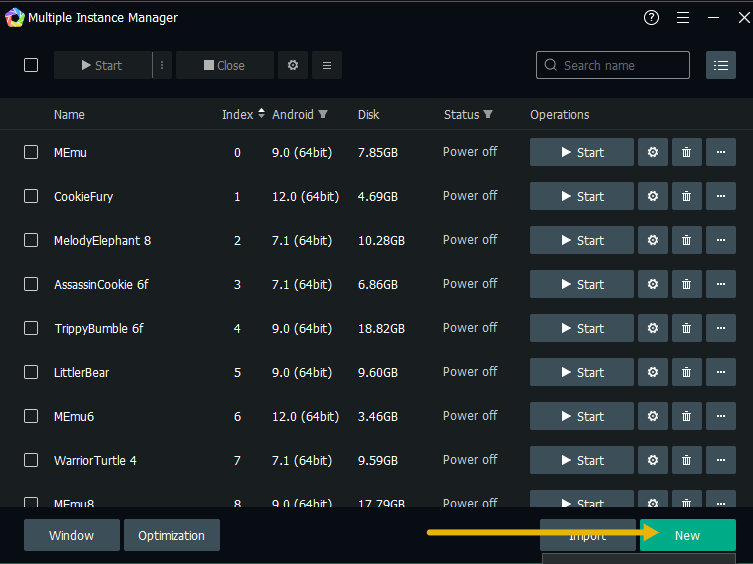Viewport: 753px width, 564px height.
Task: Open the help question mark icon
Action: tap(651, 18)
